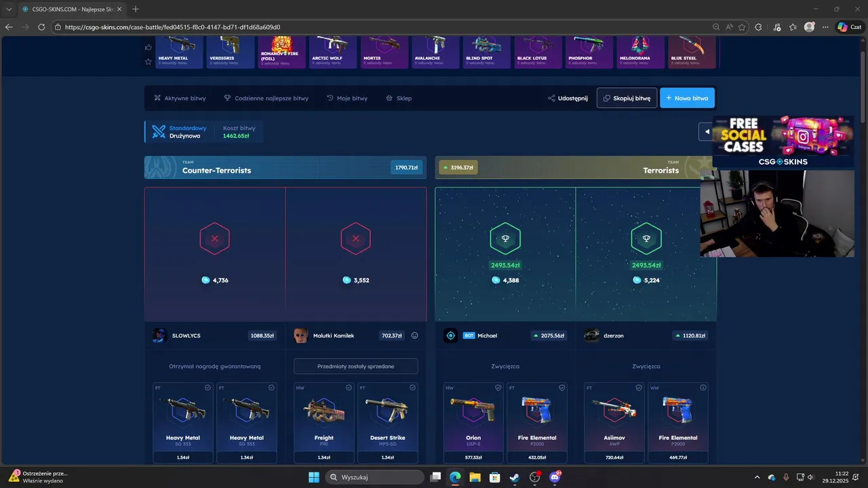Open the browser profile avatar
The height and width of the screenshot is (488, 868).
[x=809, y=27]
